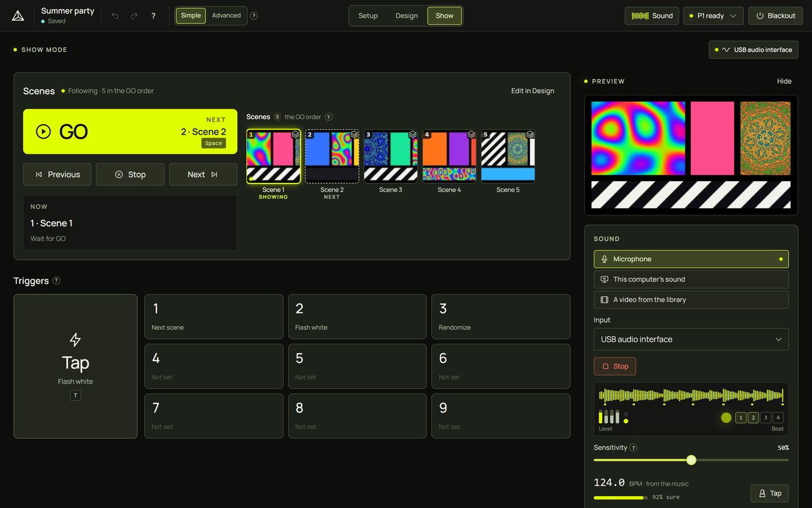
Task: Select Microphone as sound source
Action: [x=691, y=259]
